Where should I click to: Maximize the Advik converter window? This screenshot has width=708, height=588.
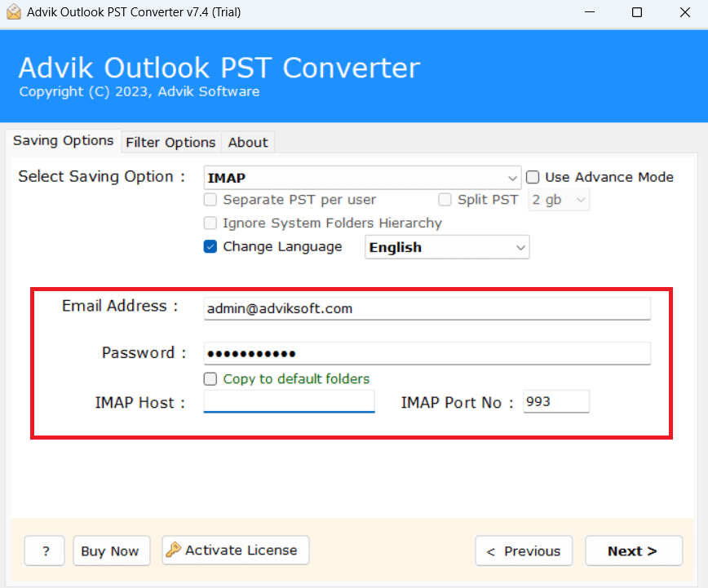[637, 12]
